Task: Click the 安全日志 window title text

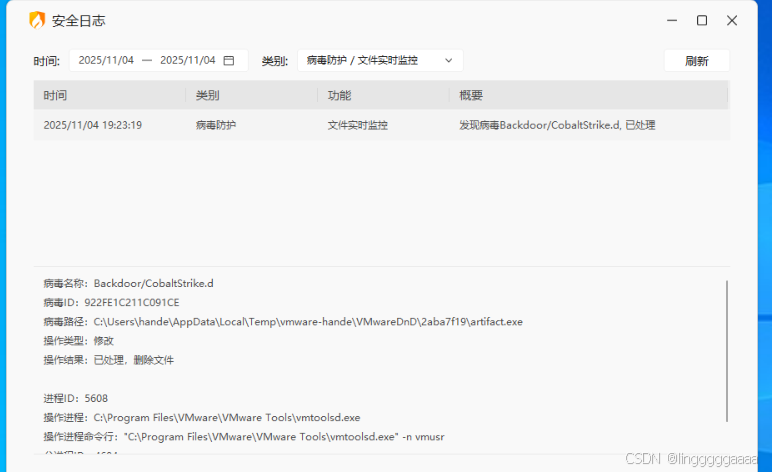Action: [78, 21]
